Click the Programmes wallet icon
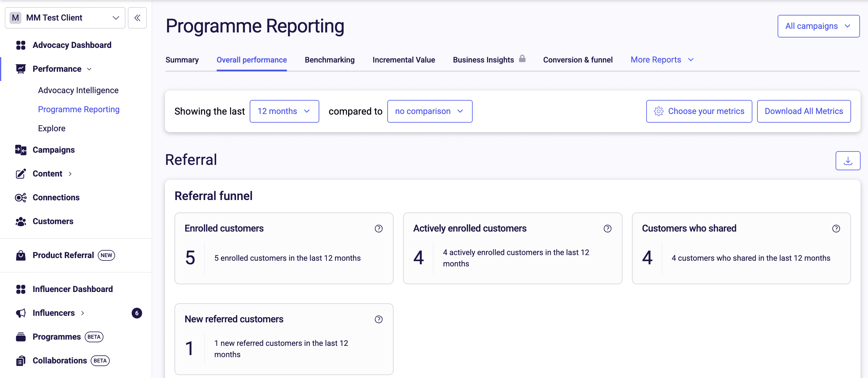 coord(21,337)
